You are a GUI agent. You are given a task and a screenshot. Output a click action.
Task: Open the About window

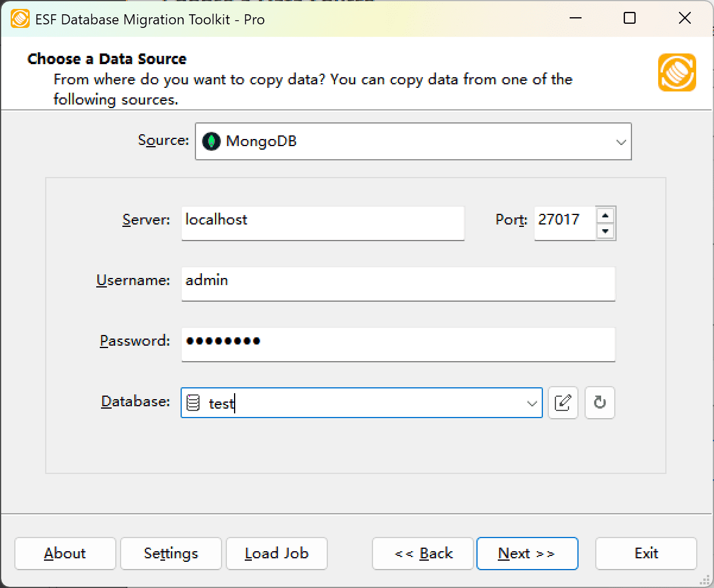click(x=65, y=553)
